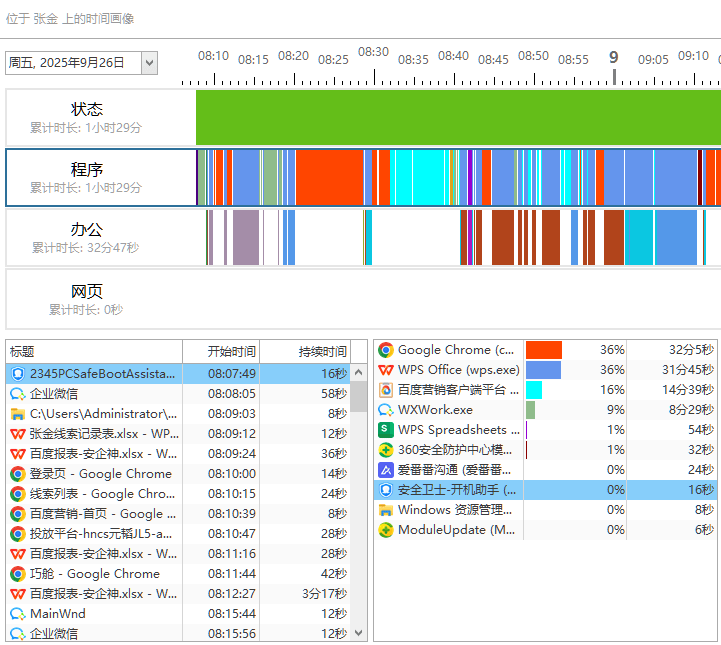Sort by the 持续时间 column header

[x=322, y=351]
